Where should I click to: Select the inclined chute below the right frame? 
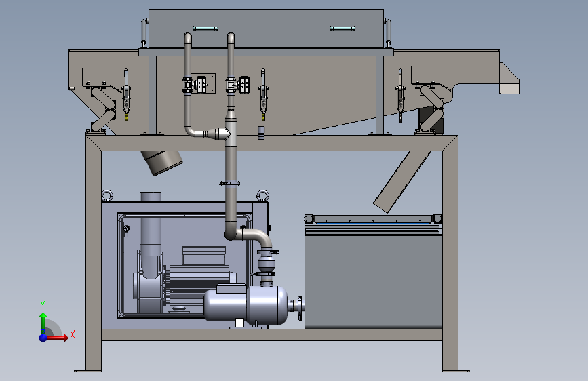click(x=401, y=182)
